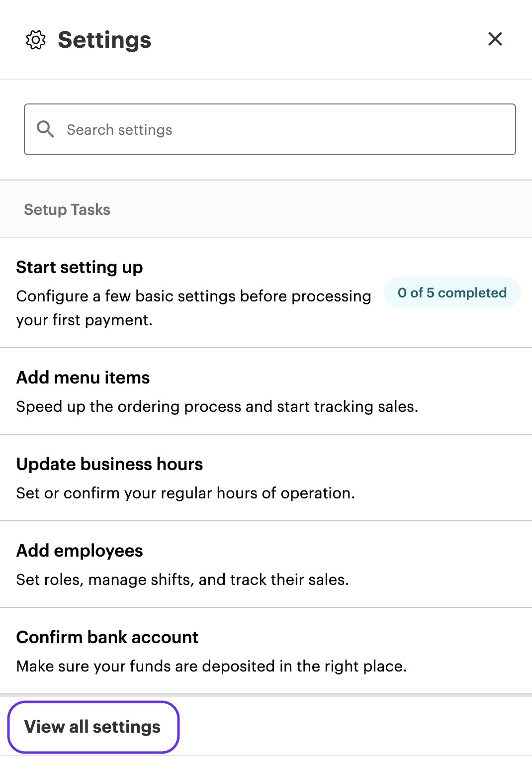Click 'Configure a few basic settings' description

(193, 296)
